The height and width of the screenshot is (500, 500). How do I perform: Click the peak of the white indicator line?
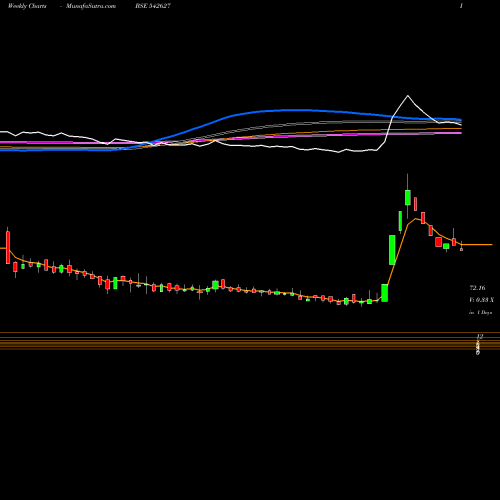408,96
